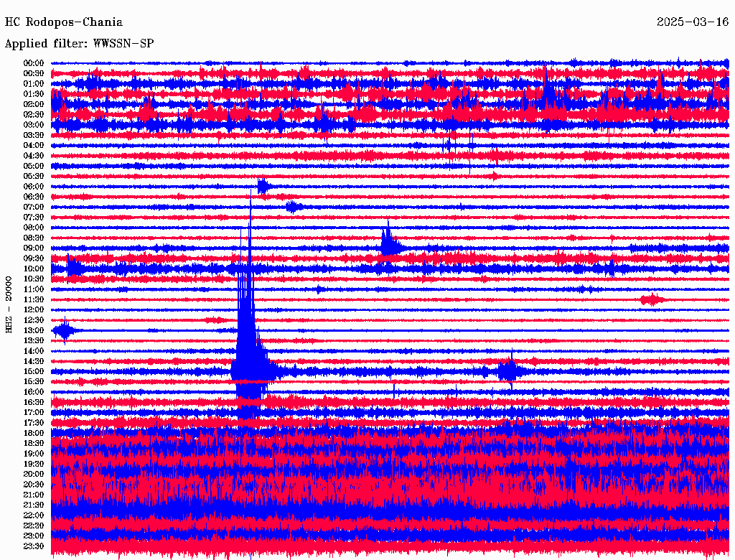Select the 15:00 time label

34,372
